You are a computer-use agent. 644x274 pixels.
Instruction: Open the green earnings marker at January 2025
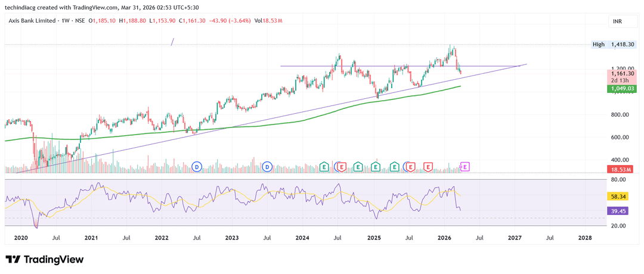point(376,167)
